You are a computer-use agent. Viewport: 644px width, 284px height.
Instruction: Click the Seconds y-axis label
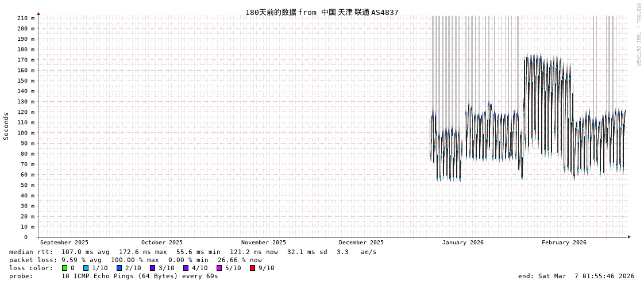click(6, 126)
